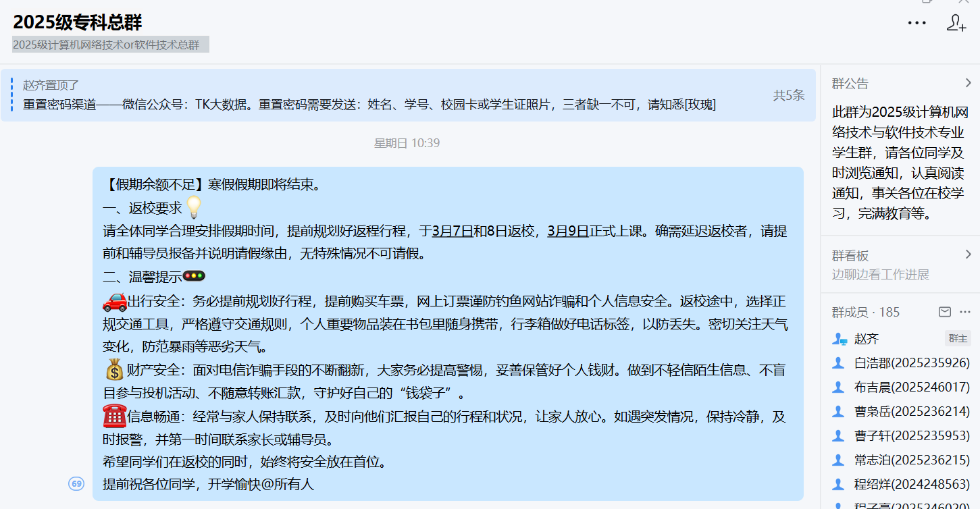The width and height of the screenshot is (980, 509).
Task: Select member 常志泊(2025236215)
Action: coord(912,460)
